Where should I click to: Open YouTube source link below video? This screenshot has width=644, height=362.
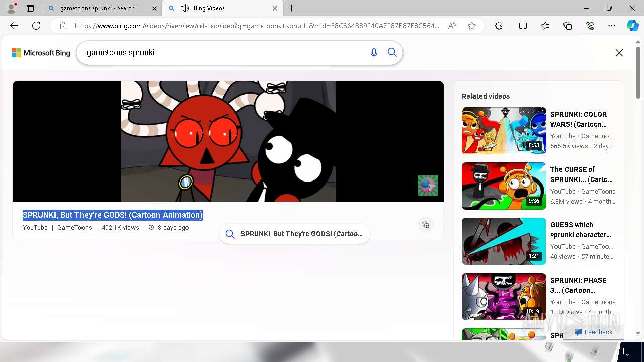[x=35, y=228]
